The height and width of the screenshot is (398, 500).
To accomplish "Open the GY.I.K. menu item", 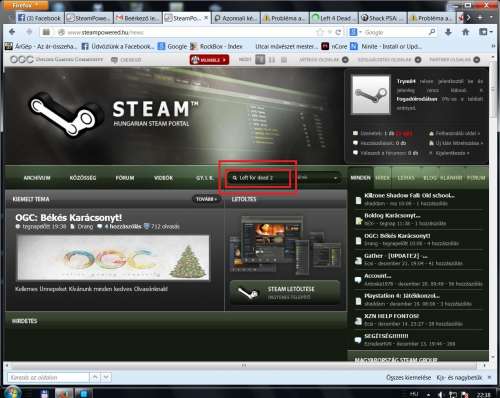I will tap(205, 178).
